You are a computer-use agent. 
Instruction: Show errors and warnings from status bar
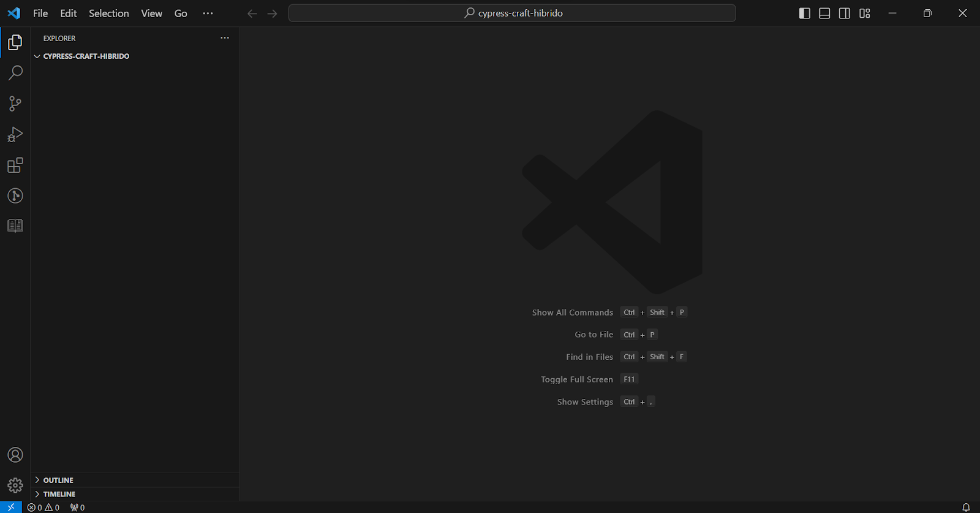43,507
